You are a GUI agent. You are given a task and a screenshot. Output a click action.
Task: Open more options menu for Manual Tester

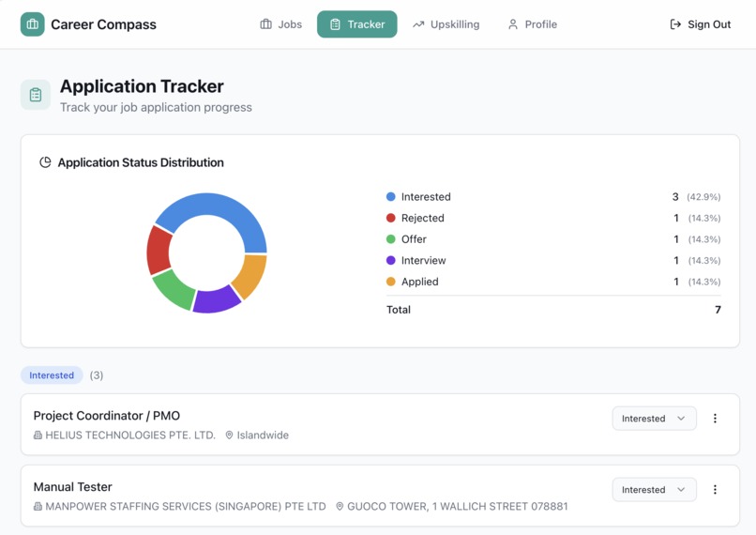pyautogui.click(x=715, y=490)
